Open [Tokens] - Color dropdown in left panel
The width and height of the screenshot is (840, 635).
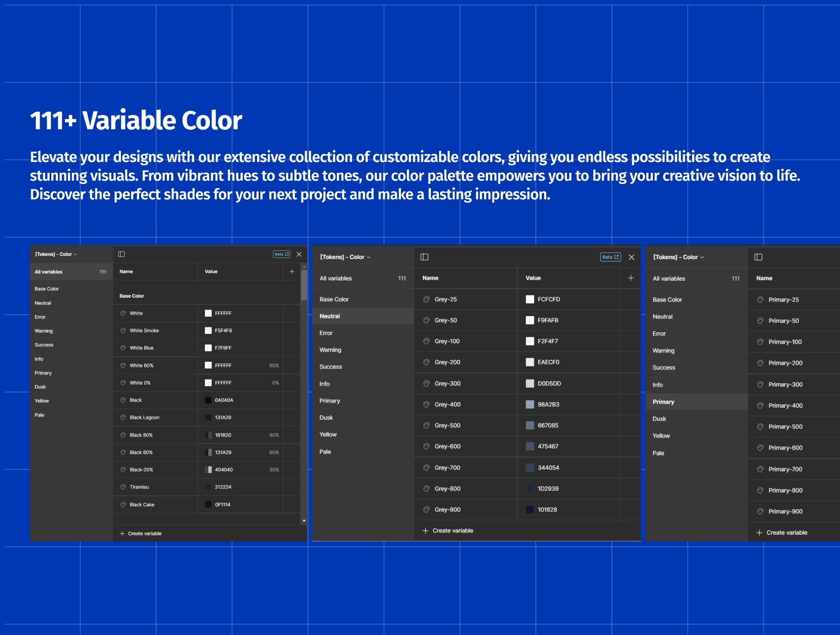56,254
